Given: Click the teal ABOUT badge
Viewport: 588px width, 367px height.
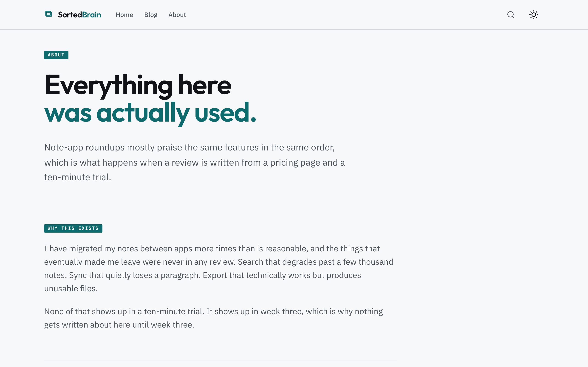Looking at the screenshot, I should [56, 55].
